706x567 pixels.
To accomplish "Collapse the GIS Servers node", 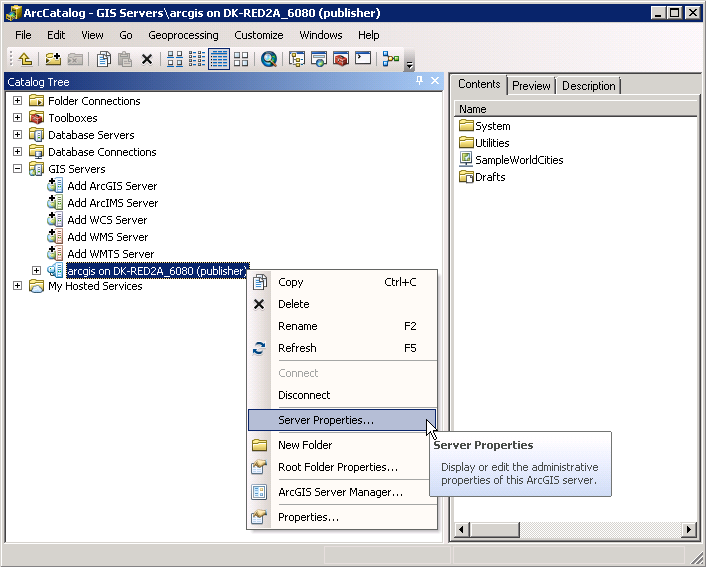I will tap(18, 169).
